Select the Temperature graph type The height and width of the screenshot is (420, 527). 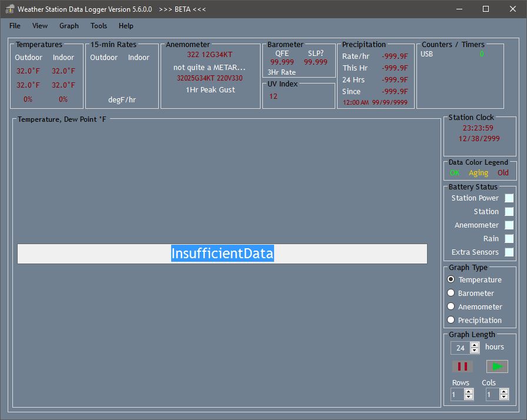tap(451, 279)
